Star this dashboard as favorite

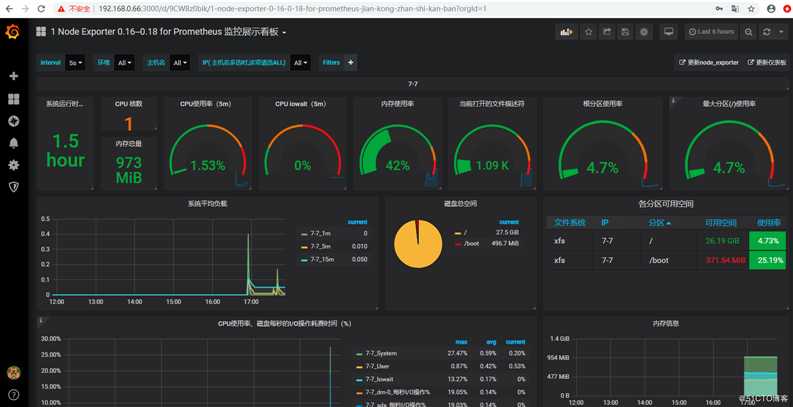tap(588, 32)
